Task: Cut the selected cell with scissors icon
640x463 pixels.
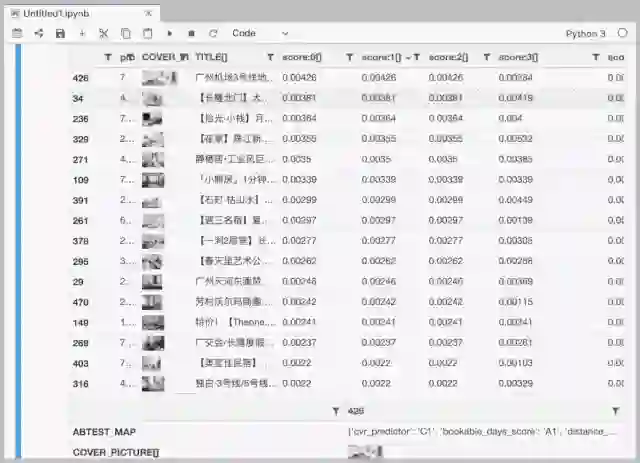Action: [x=104, y=33]
